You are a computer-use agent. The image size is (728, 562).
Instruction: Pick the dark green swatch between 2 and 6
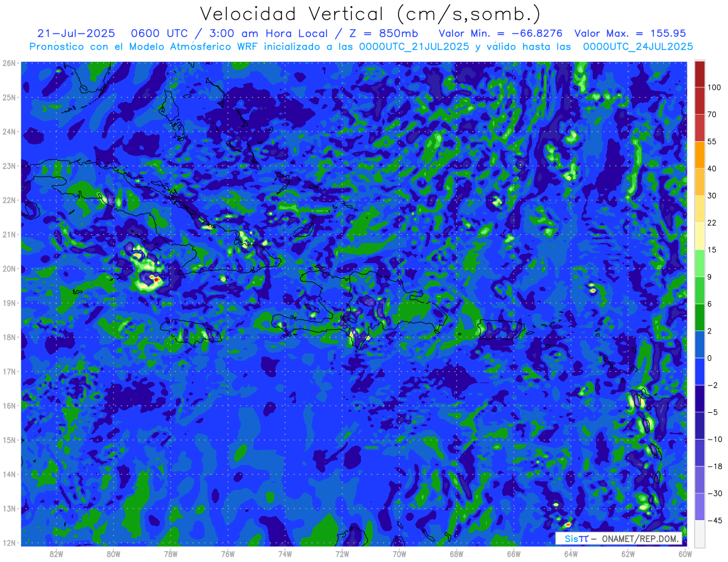699,317
